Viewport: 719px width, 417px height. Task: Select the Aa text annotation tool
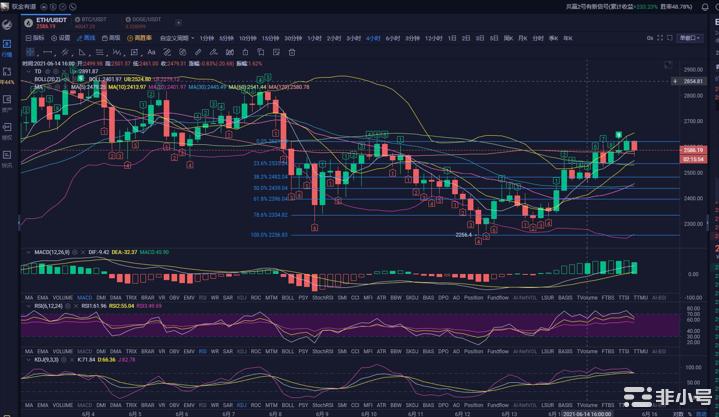[151, 52]
